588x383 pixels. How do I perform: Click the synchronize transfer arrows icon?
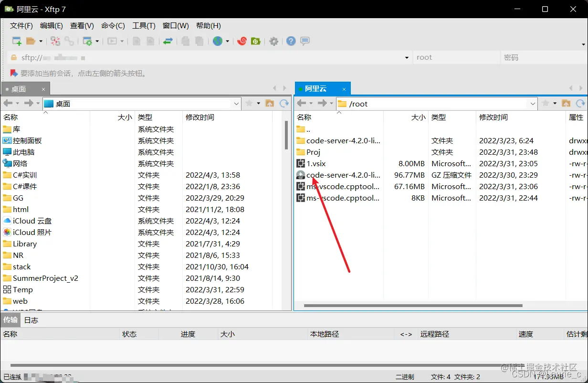click(x=168, y=41)
